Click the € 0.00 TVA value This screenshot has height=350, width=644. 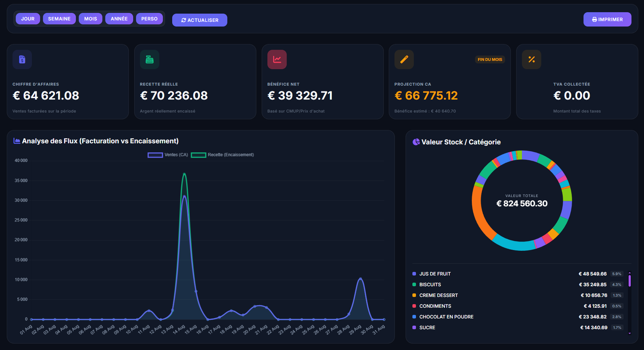tap(572, 95)
